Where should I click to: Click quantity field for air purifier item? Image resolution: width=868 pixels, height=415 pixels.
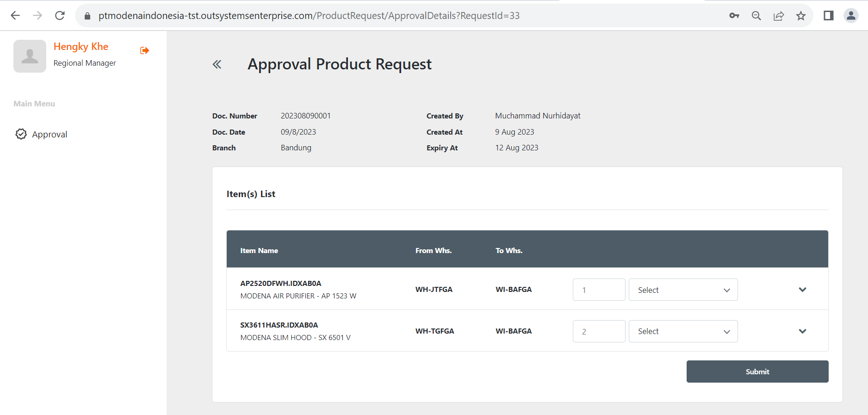click(599, 290)
